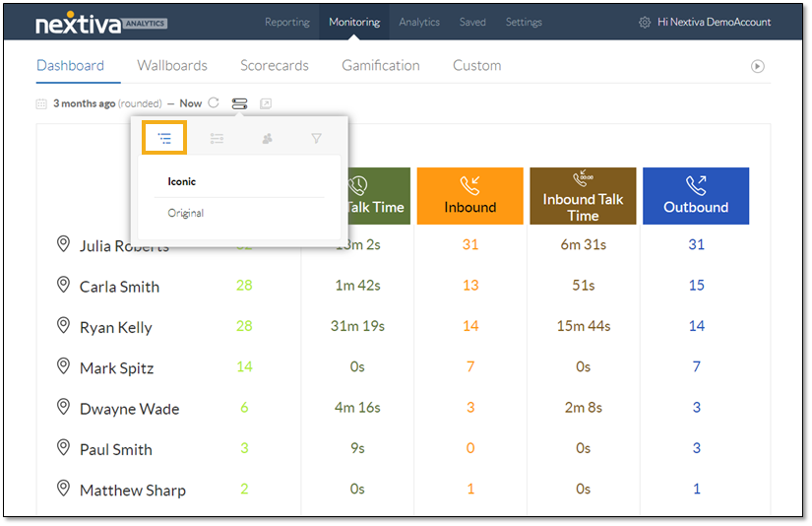Click the Outbound phone icon
The width and height of the screenshot is (812, 526).
696,185
